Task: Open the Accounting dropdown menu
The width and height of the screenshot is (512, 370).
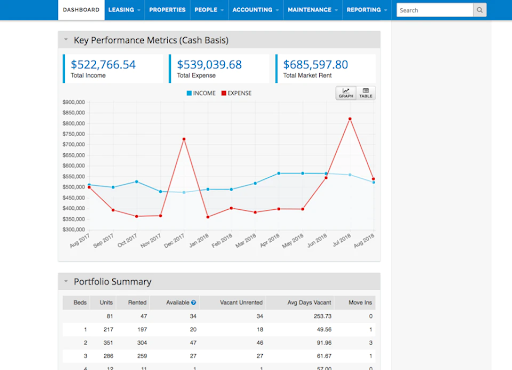Action: (256, 10)
